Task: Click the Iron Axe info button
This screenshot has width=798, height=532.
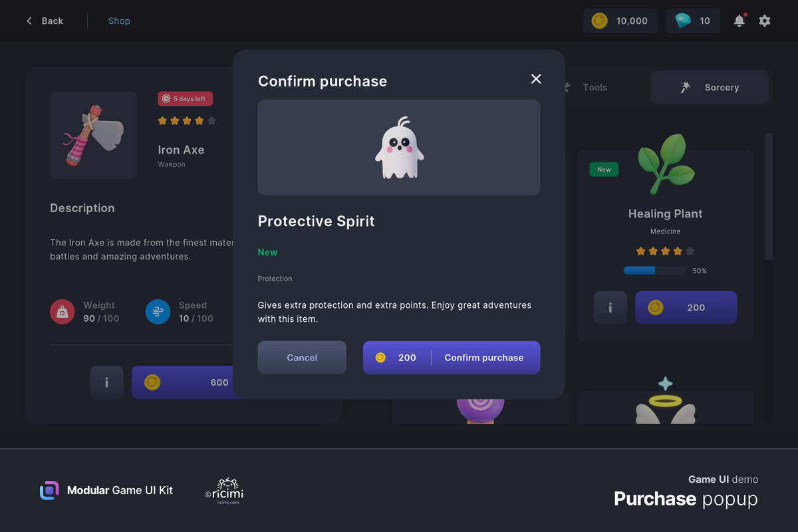Action: point(106,382)
